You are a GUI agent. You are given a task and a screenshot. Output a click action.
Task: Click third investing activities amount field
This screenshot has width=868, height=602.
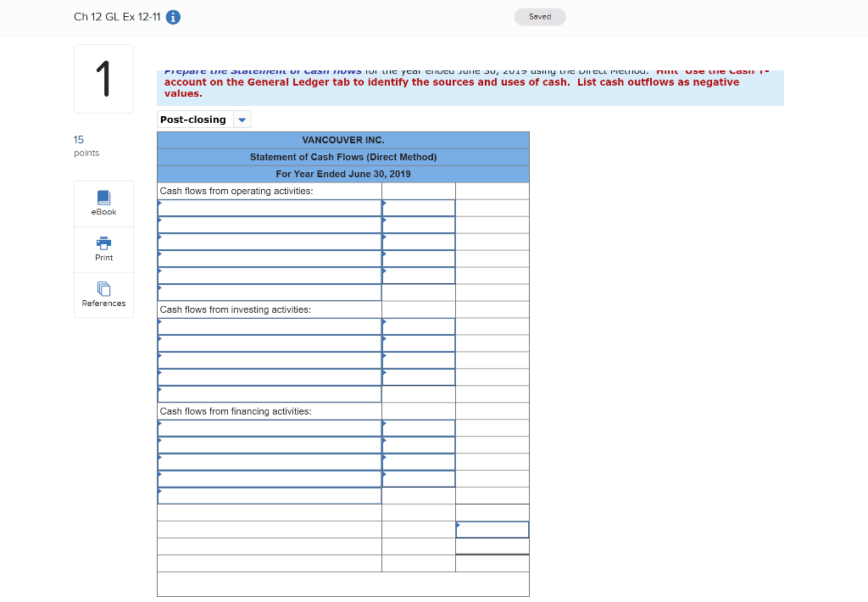419,360
